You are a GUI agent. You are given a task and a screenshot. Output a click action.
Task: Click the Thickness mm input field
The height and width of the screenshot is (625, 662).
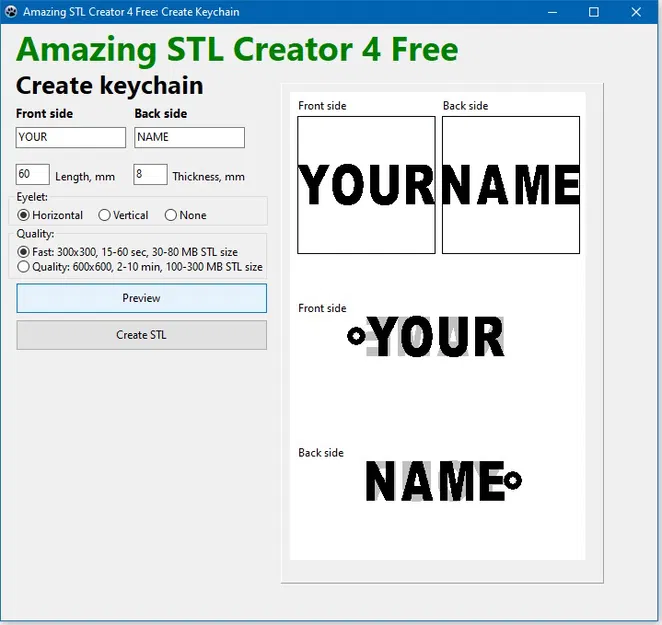(150, 174)
